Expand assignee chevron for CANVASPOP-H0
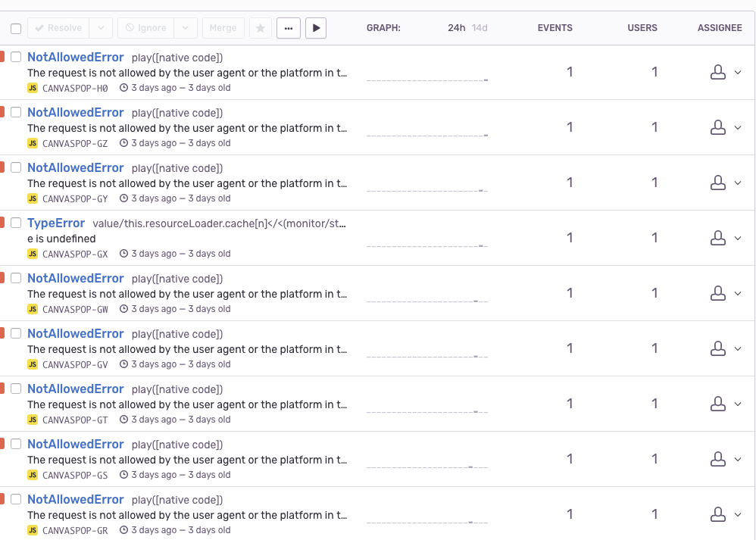The height and width of the screenshot is (540, 756). click(x=738, y=72)
